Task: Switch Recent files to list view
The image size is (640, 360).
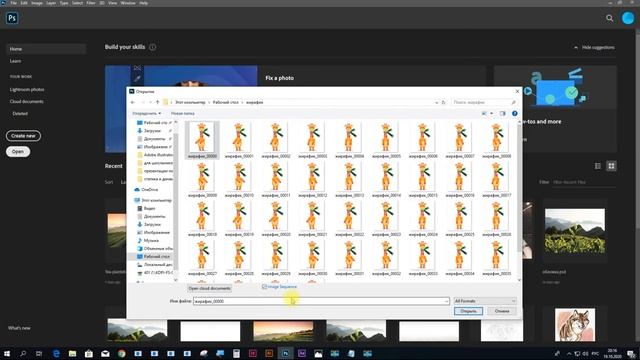Action: pyautogui.click(x=598, y=166)
